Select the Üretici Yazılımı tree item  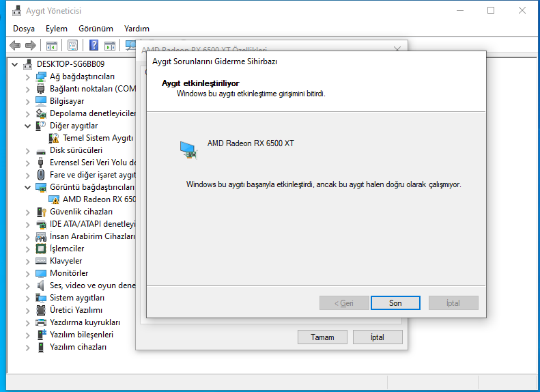click(x=76, y=310)
